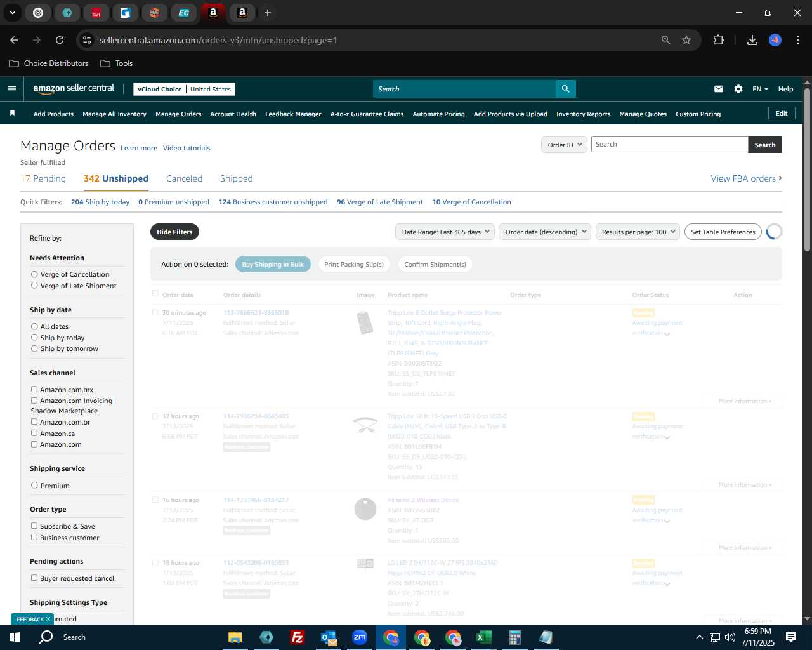The width and height of the screenshot is (812, 650).
Task: Click the Amazon Seller Central logo
Action: (74, 89)
